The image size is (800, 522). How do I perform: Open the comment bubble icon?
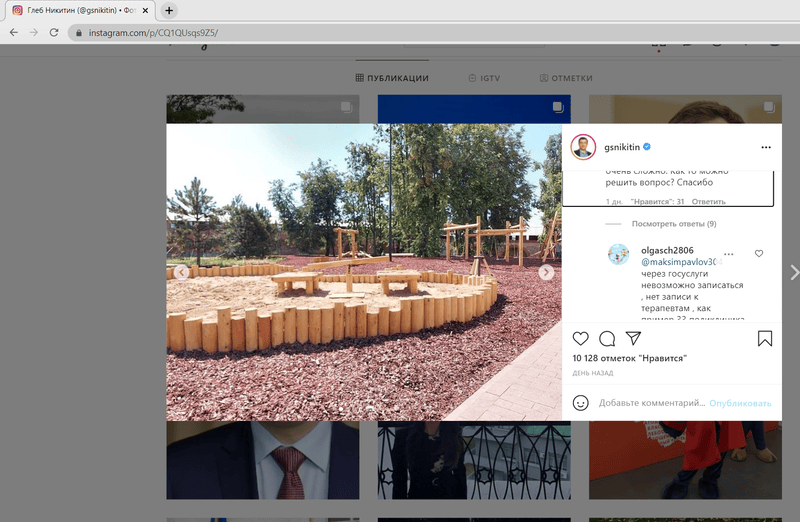click(x=607, y=338)
